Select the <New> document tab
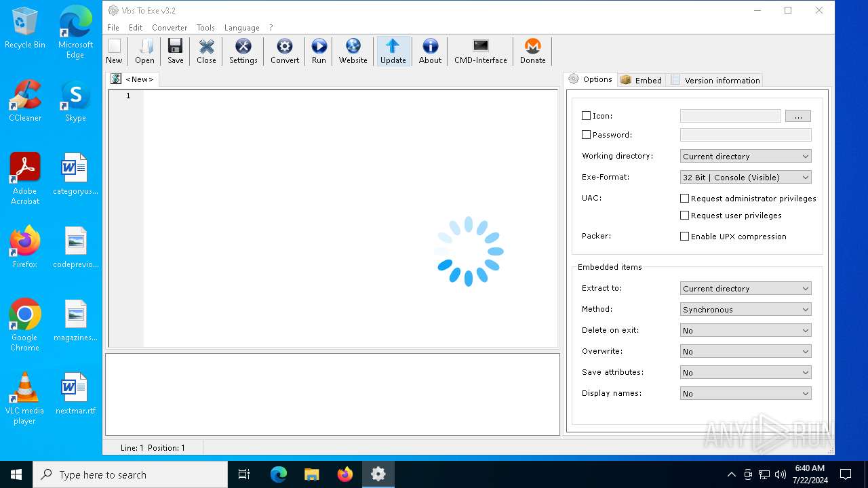This screenshot has width=868, height=488. pos(133,79)
